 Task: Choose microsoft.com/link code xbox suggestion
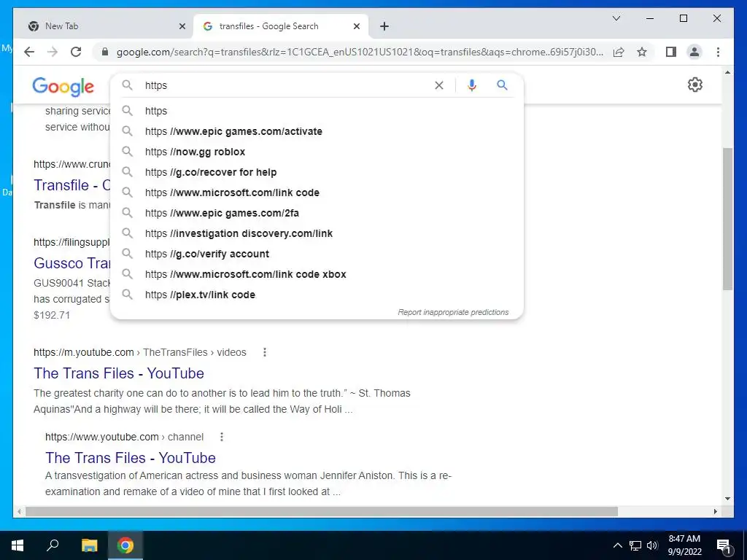pos(317,274)
